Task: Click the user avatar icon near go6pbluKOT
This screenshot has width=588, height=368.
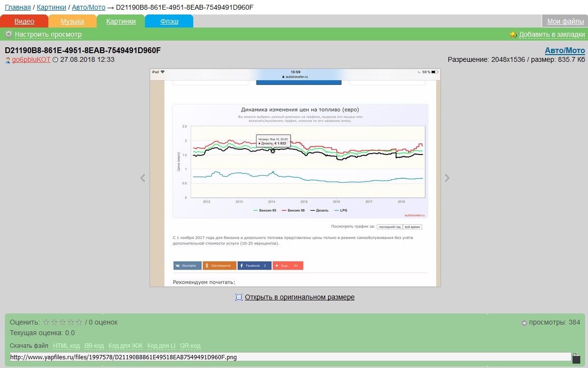Action: point(8,60)
